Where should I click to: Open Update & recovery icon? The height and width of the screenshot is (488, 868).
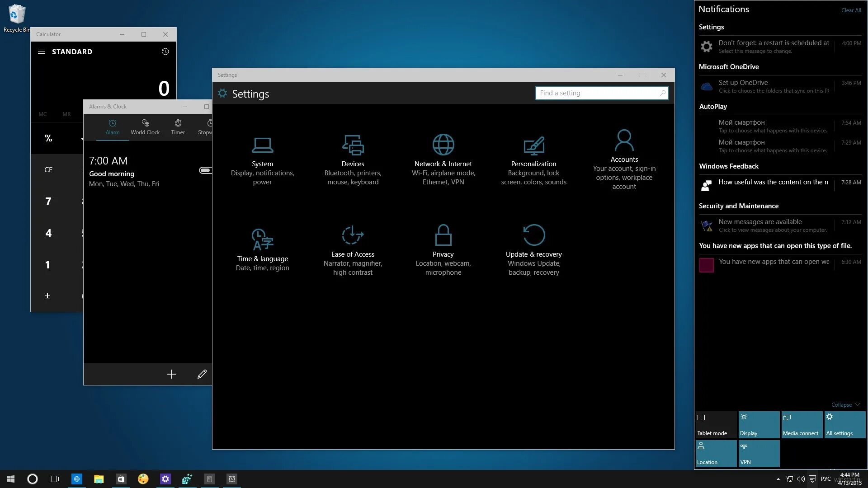click(533, 235)
